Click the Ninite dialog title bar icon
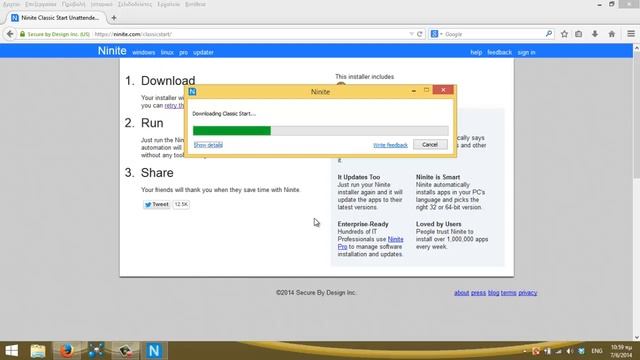The width and height of the screenshot is (640, 360). [x=192, y=91]
